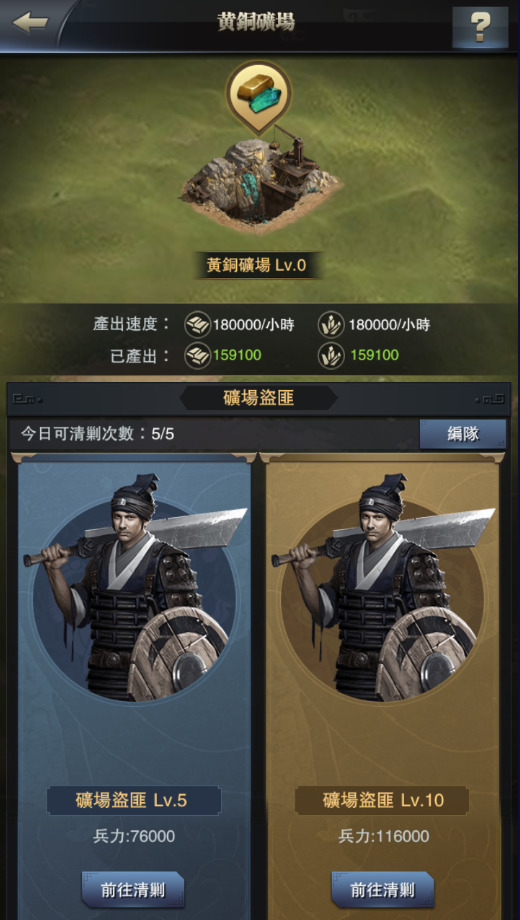Tap the 礦場盜匪 section header

point(258,398)
